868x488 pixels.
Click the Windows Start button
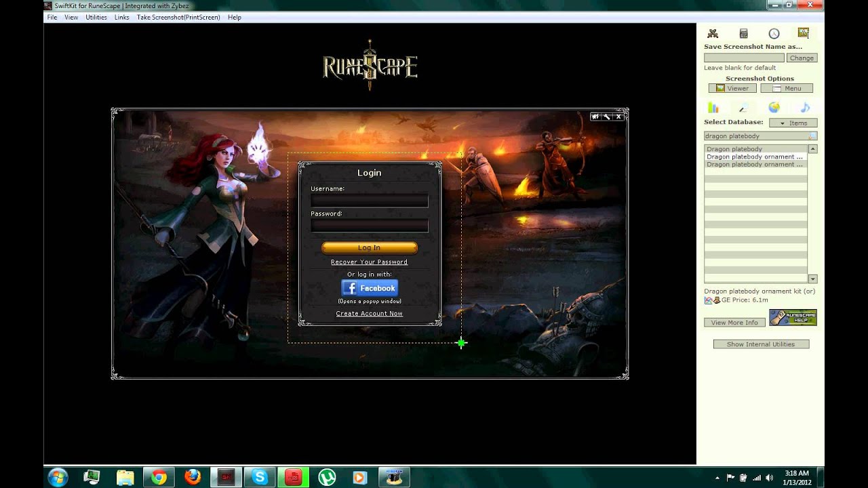tap(58, 477)
